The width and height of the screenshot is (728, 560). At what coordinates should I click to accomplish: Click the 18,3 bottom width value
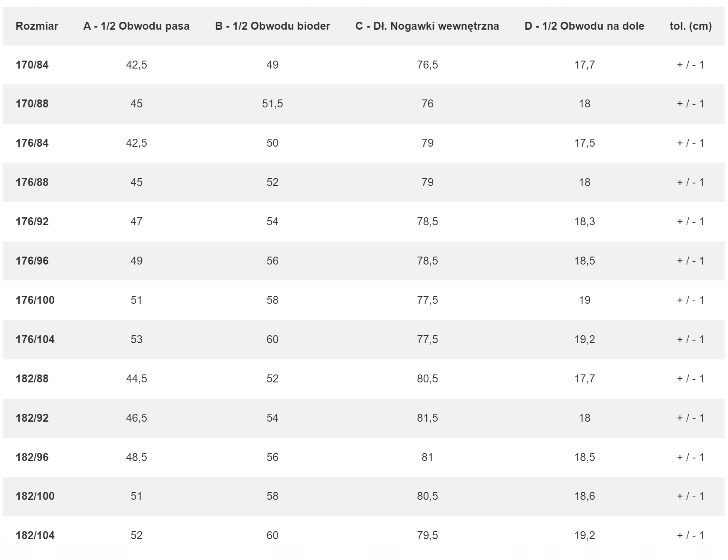584,221
